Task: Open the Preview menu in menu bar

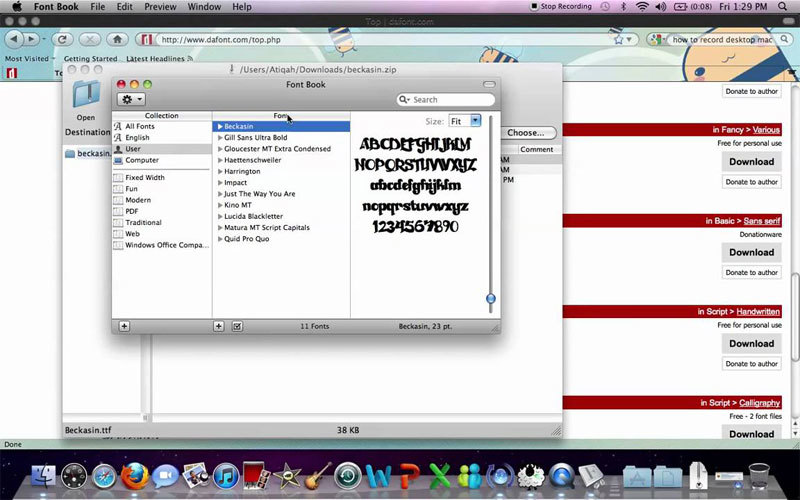Action: (160, 7)
